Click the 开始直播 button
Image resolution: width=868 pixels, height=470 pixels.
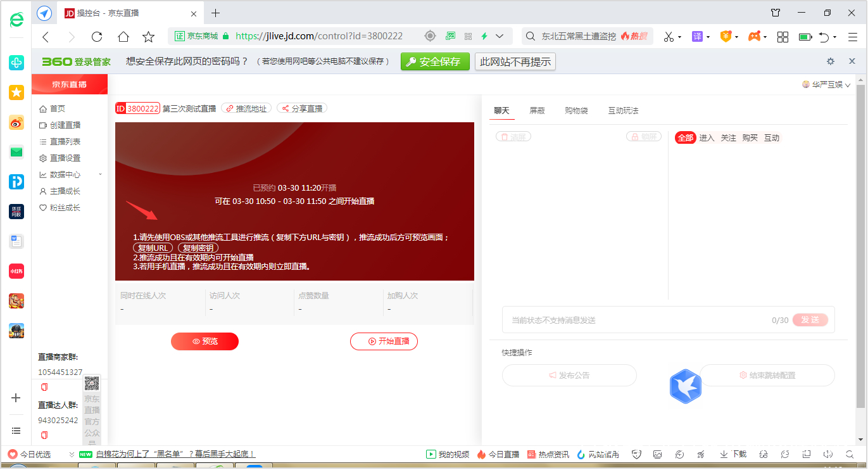384,341
